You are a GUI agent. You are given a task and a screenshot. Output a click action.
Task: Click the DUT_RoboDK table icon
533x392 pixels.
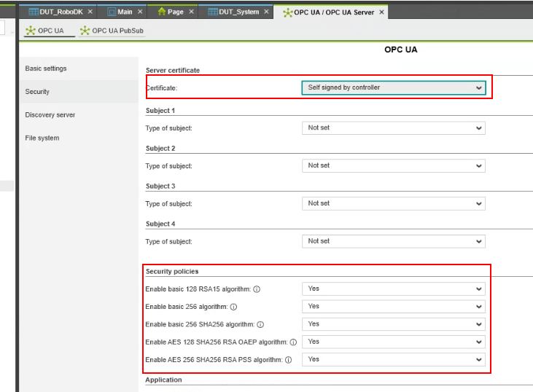click(34, 12)
